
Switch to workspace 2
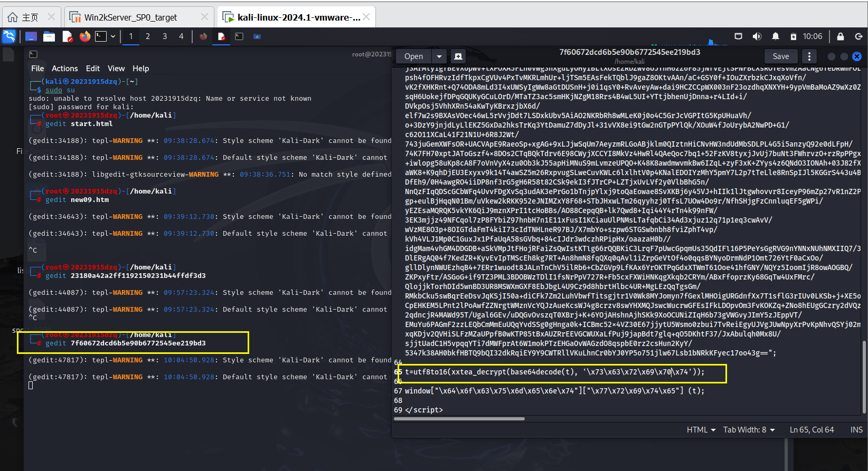(x=148, y=36)
